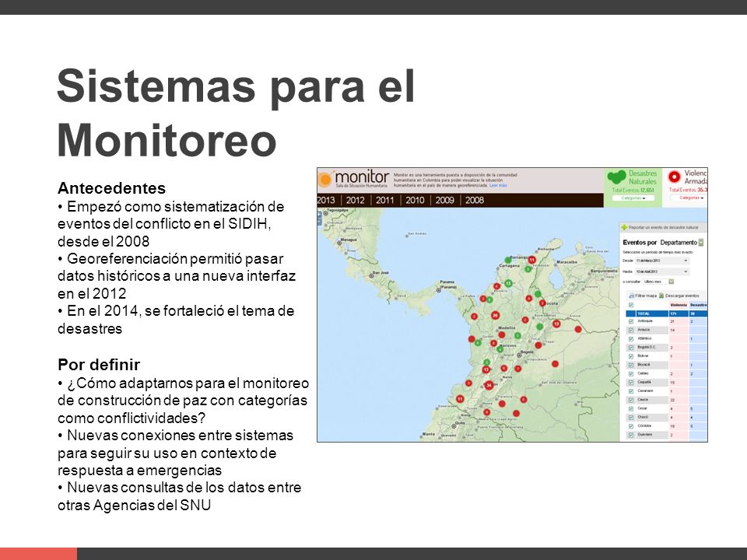Select the 2009 year tab
The image size is (747, 560).
click(444, 201)
